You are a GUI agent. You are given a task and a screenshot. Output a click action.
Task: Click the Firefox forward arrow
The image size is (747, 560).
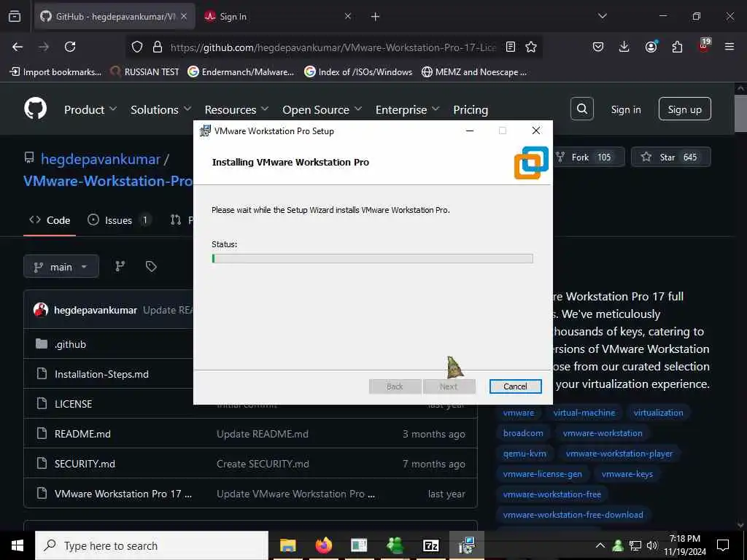(44, 47)
